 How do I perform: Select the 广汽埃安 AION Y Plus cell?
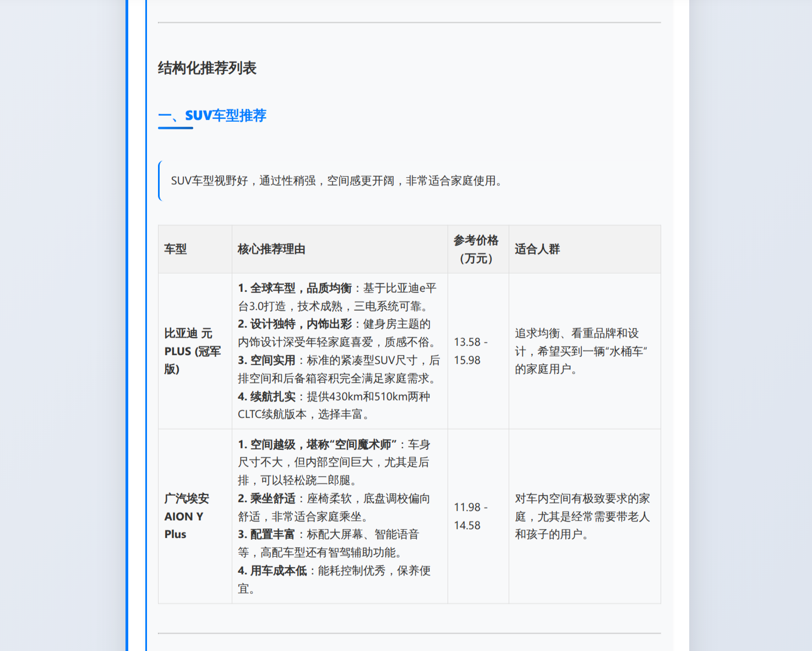195,516
